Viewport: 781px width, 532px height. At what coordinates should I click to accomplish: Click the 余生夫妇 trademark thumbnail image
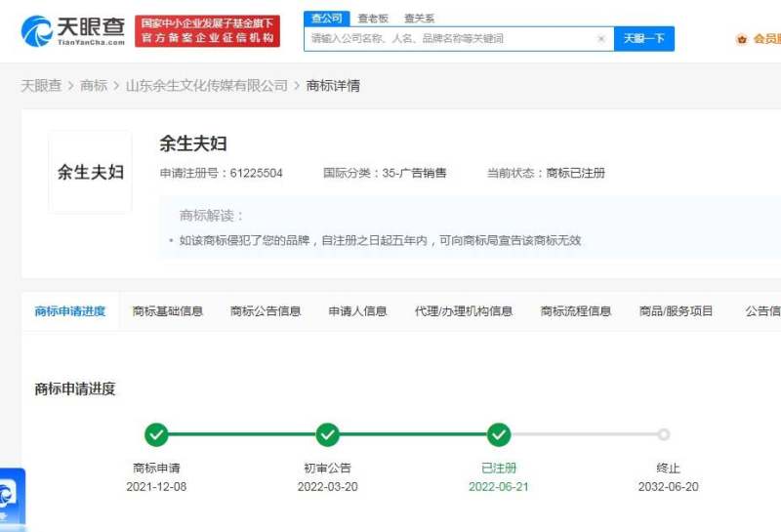point(90,173)
